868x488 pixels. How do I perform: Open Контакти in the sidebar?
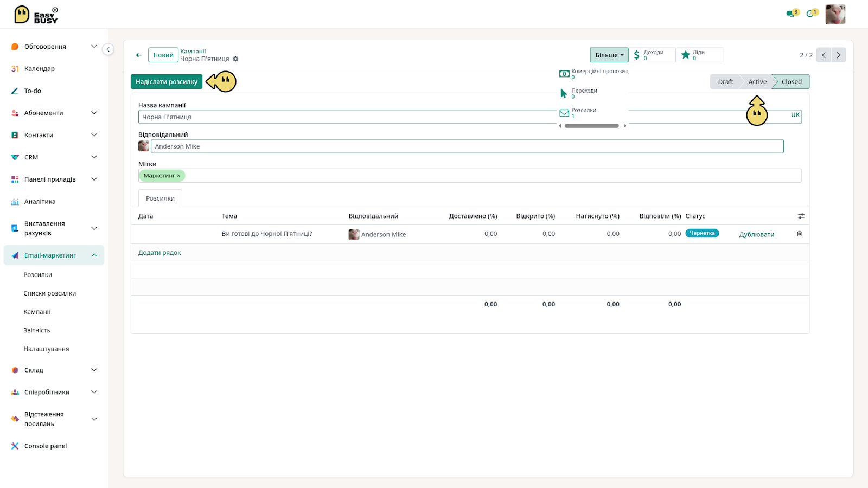click(39, 135)
